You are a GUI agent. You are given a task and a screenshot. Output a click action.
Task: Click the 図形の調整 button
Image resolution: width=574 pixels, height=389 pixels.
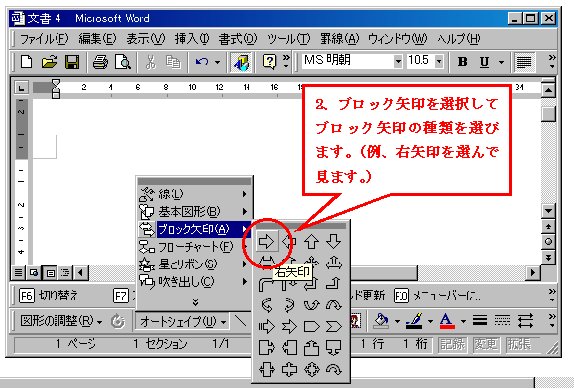click(x=61, y=321)
